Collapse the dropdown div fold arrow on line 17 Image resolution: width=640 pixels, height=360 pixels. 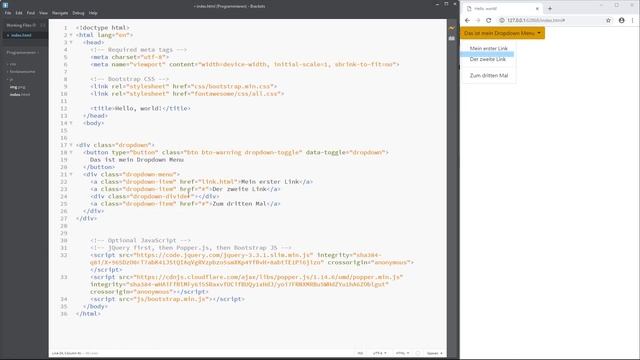click(x=71, y=145)
